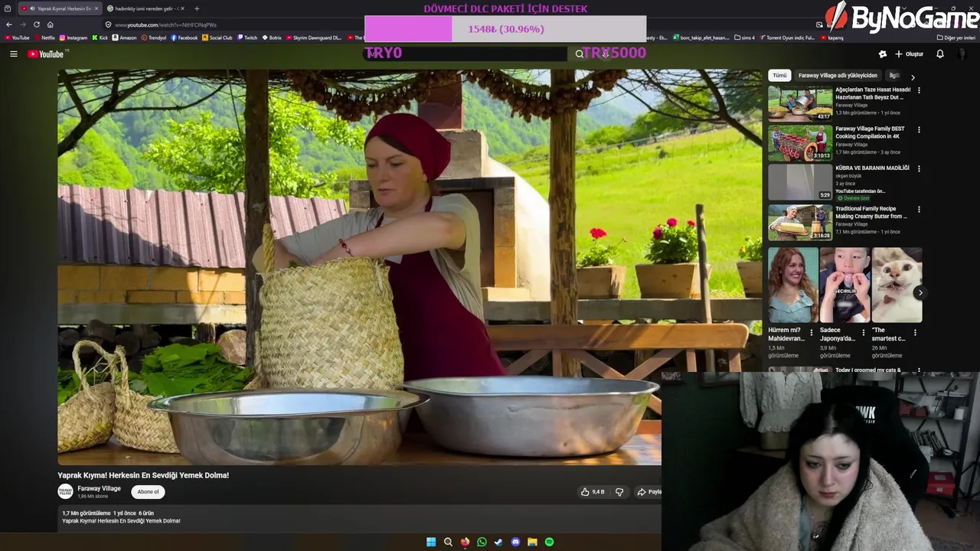Open the Netflix bookmark

(x=44, y=37)
